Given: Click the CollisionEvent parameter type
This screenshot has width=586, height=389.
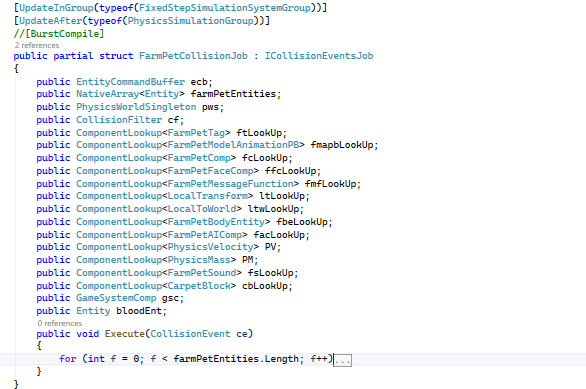Looking at the screenshot, I should coord(191,334).
